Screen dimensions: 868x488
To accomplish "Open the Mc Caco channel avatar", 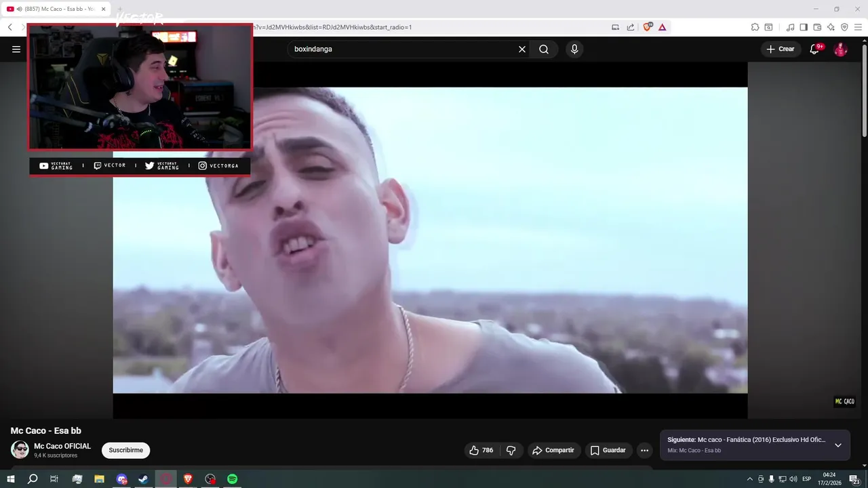I will 20,450.
